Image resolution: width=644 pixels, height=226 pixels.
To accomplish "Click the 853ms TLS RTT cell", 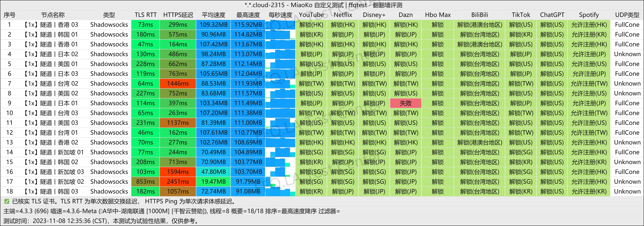I will [x=146, y=182].
